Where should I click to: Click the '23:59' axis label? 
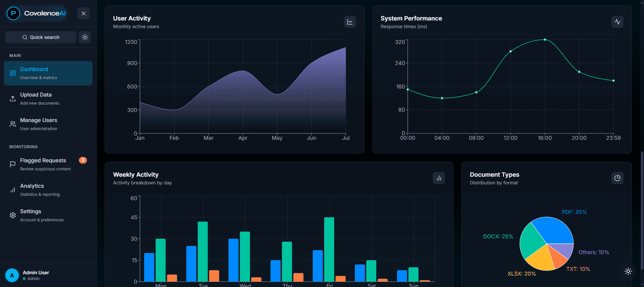coord(613,138)
